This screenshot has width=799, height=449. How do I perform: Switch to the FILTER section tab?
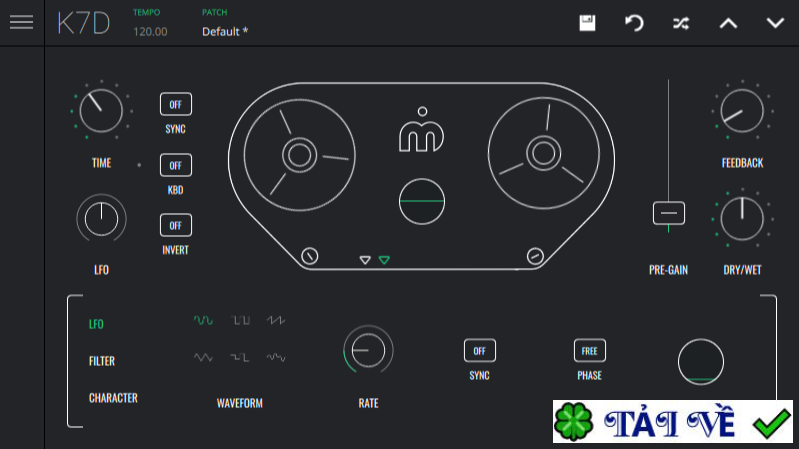102,361
